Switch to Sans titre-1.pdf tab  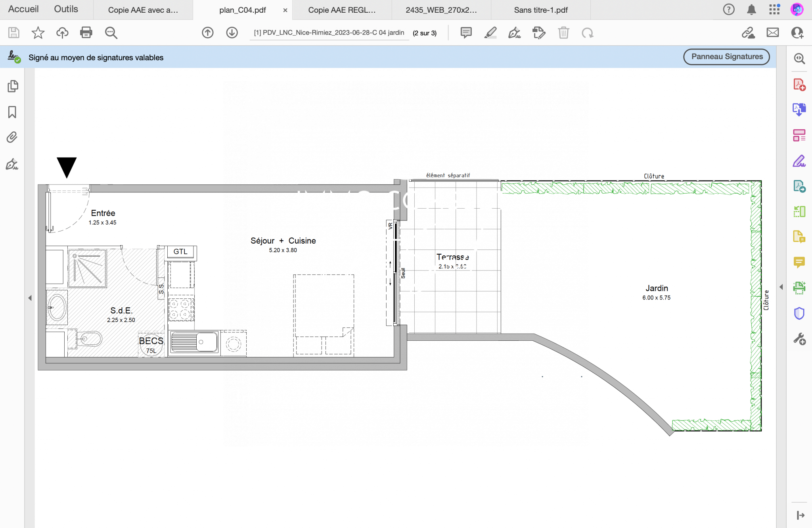pyautogui.click(x=541, y=10)
